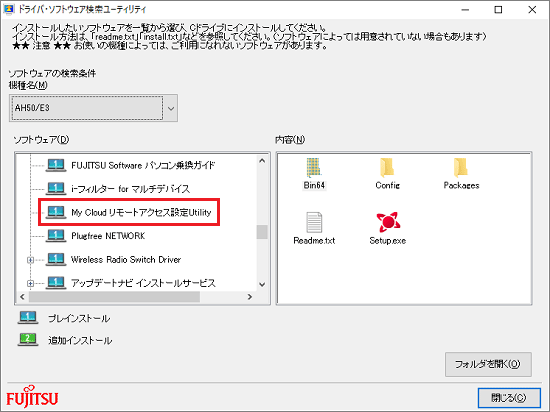Screen dimensions: 550x412
Task: Click the ソフトウェア(D) list label
Action: (41, 140)
